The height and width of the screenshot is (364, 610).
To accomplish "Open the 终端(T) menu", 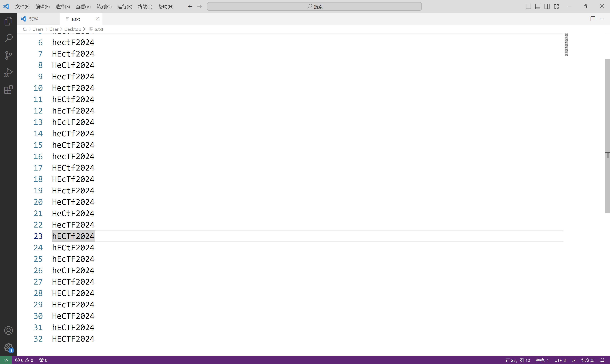I will click(145, 7).
